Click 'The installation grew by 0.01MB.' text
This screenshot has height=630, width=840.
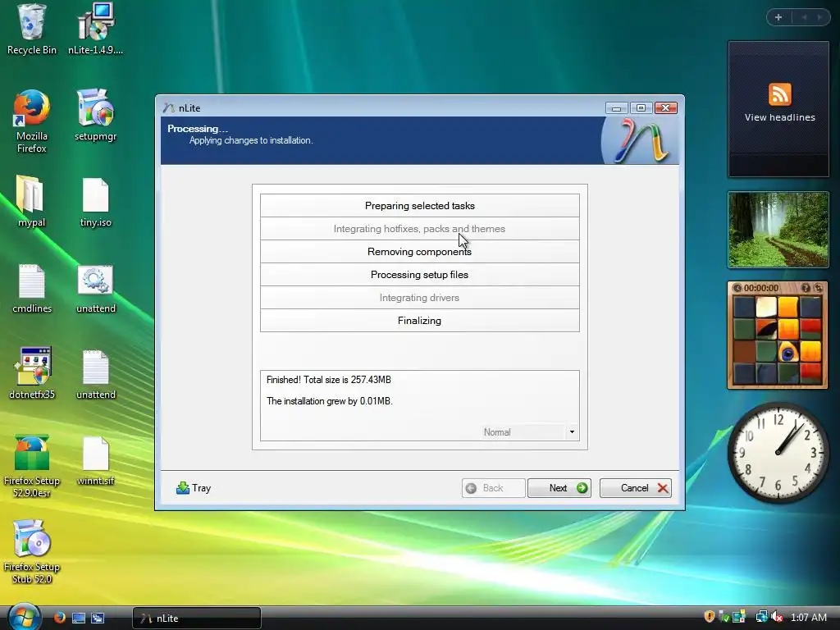pos(330,401)
